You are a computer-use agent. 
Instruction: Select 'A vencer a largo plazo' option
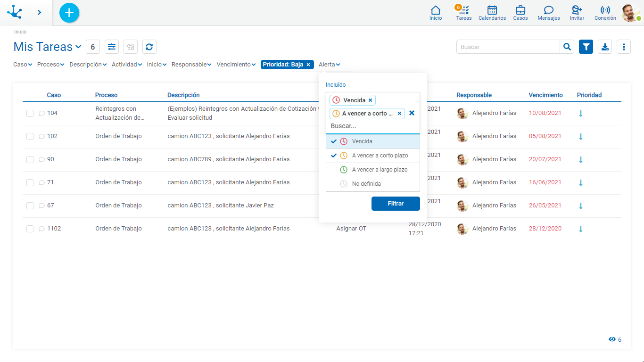(x=380, y=170)
